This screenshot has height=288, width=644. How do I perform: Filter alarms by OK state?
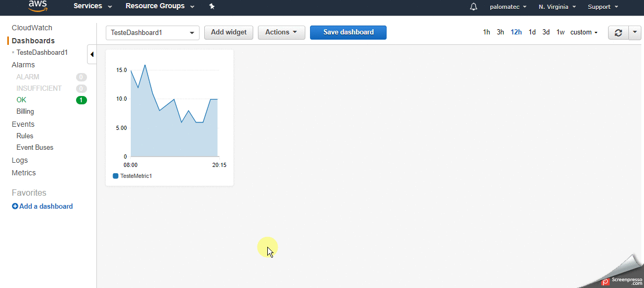[x=21, y=100]
